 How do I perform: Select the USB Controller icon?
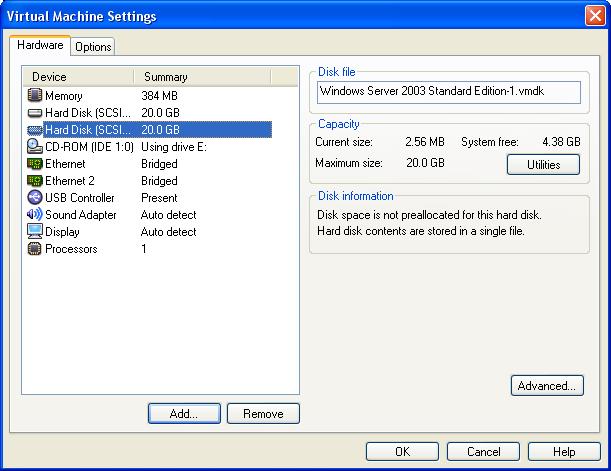[35, 198]
